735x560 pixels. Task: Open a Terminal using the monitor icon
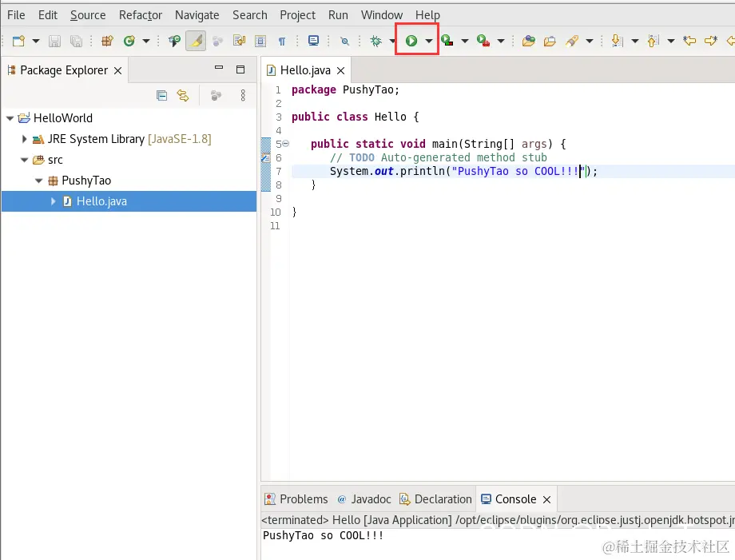pyautogui.click(x=313, y=42)
